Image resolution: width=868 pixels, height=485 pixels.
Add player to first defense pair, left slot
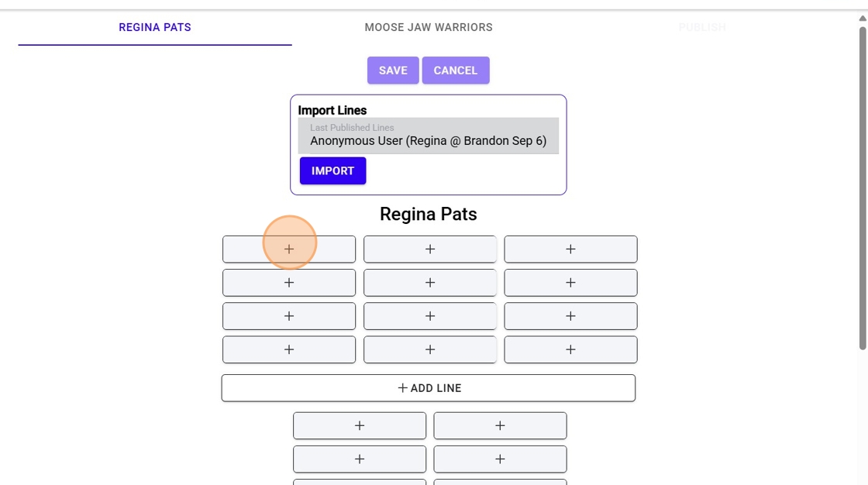(360, 425)
